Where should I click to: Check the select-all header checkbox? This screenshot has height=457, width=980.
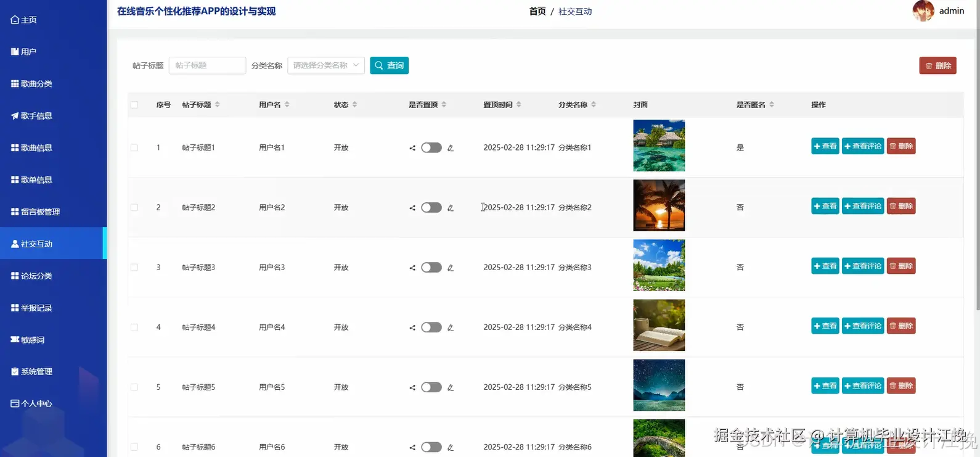coord(134,105)
